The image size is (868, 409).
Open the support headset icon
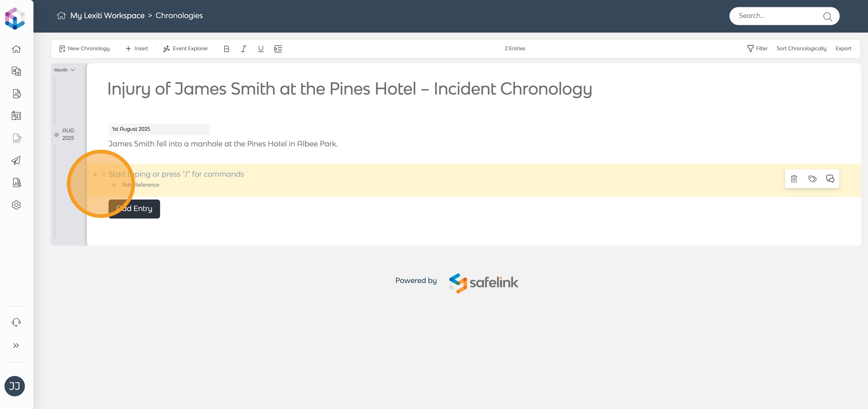[x=16, y=322]
